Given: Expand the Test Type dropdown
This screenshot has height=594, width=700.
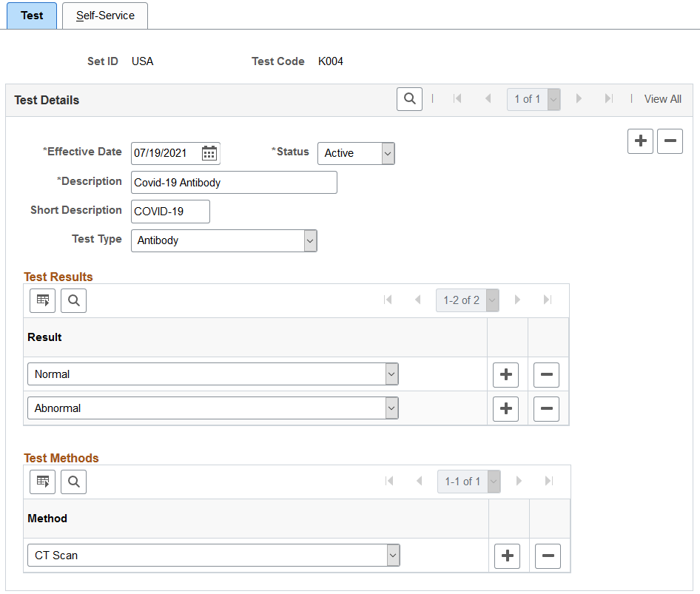Looking at the screenshot, I should coord(224,240).
